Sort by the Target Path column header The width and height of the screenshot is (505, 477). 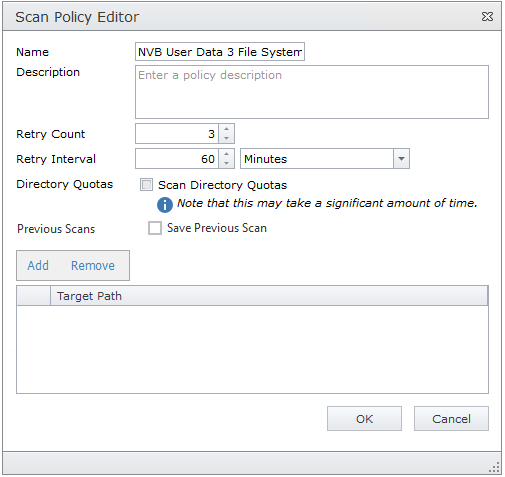tap(269, 296)
